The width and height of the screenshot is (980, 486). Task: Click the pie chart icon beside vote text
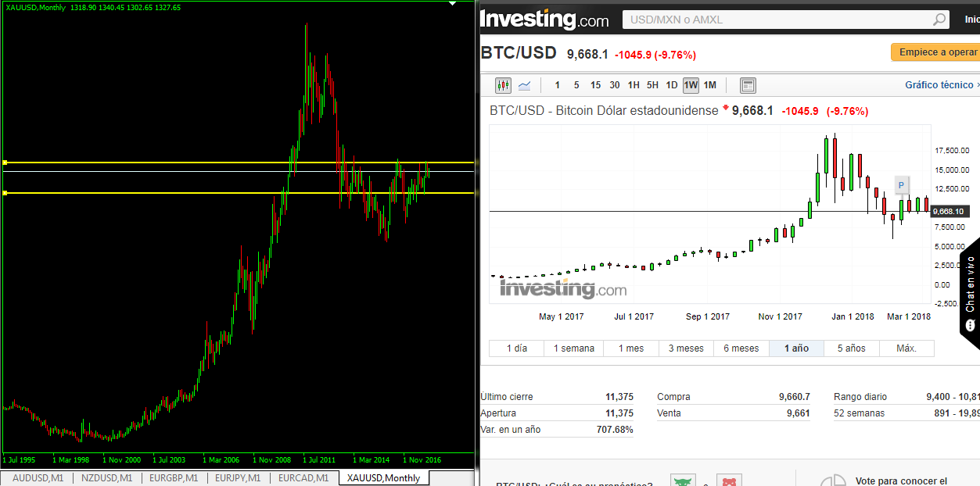click(832, 481)
